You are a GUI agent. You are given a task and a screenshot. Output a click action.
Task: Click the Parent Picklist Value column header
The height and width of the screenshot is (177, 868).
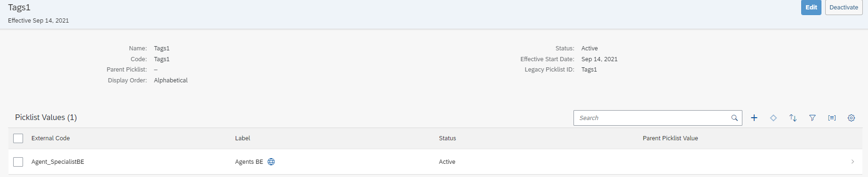click(x=670, y=138)
